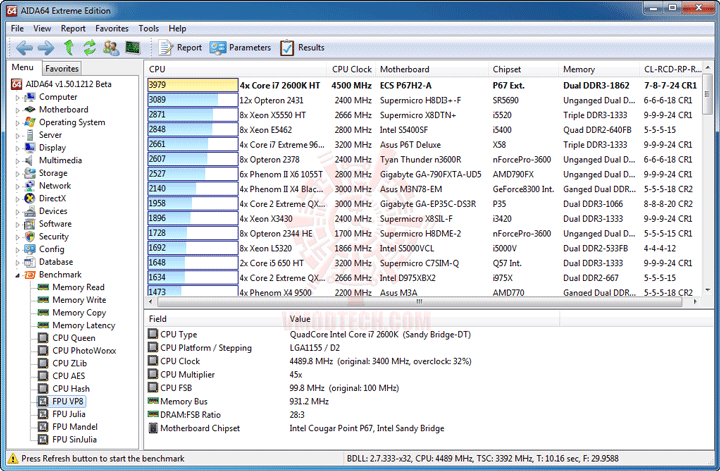The width and height of the screenshot is (720, 471).
Task: Click the Results toolbar button
Action: click(302, 47)
